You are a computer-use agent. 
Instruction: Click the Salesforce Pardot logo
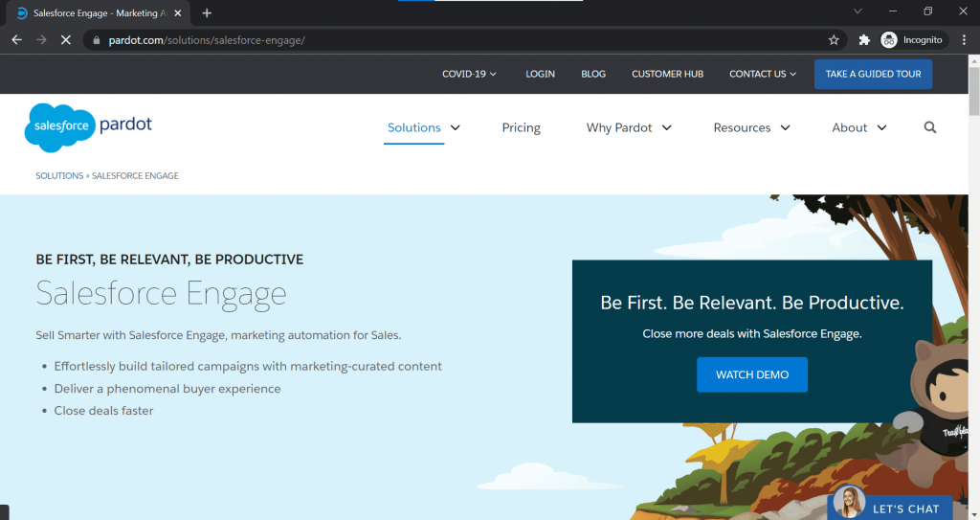[x=89, y=127]
